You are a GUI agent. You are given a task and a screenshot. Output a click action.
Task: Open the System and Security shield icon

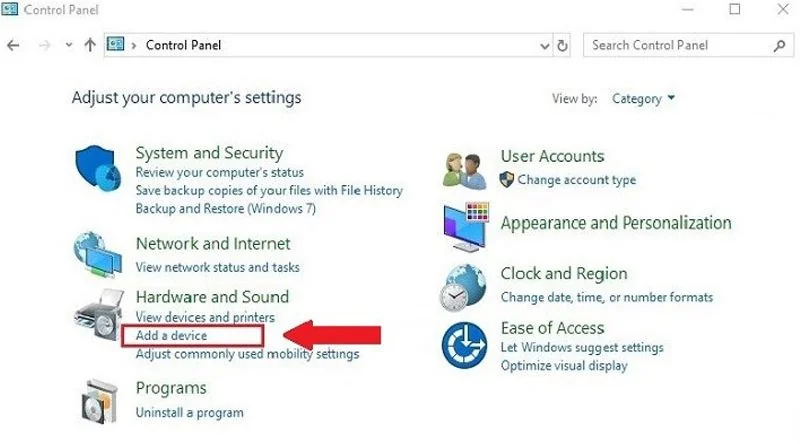tap(98, 168)
